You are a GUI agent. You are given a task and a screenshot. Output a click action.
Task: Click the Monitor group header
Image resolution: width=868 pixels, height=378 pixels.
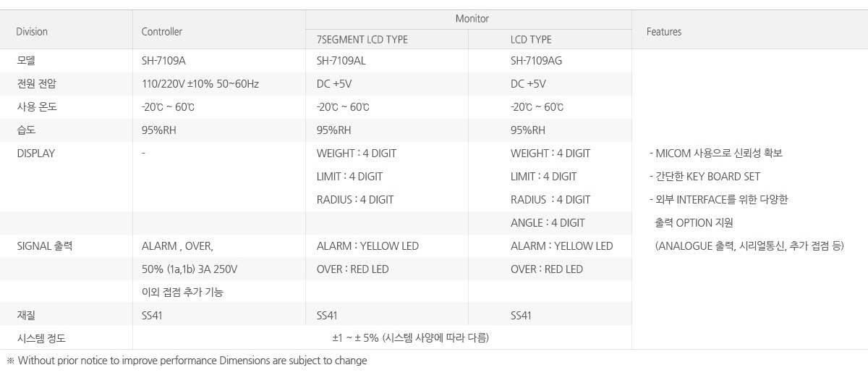click(472, 19)
